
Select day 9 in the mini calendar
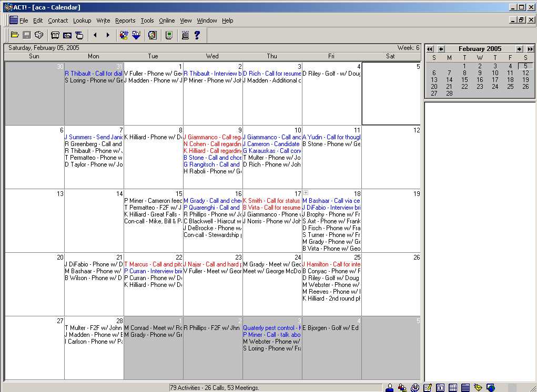[x=480, y=73]
